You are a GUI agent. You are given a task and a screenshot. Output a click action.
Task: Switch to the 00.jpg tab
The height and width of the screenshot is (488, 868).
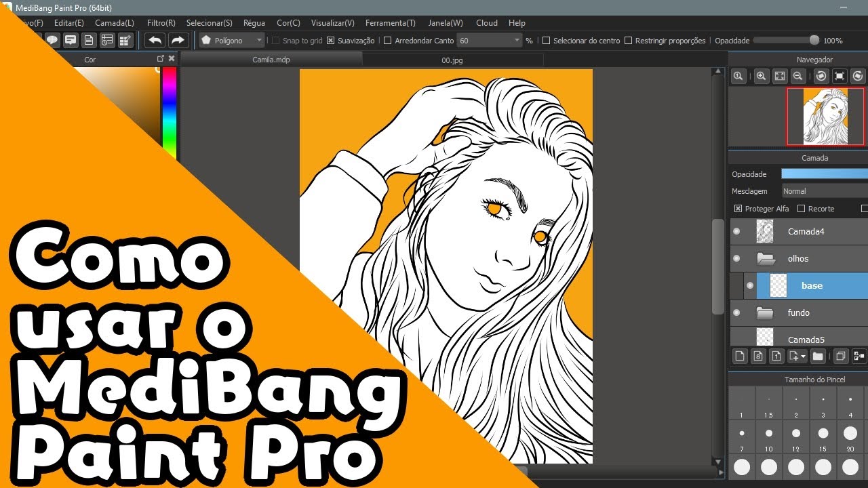pyautogui.click(x=452, y=60)
